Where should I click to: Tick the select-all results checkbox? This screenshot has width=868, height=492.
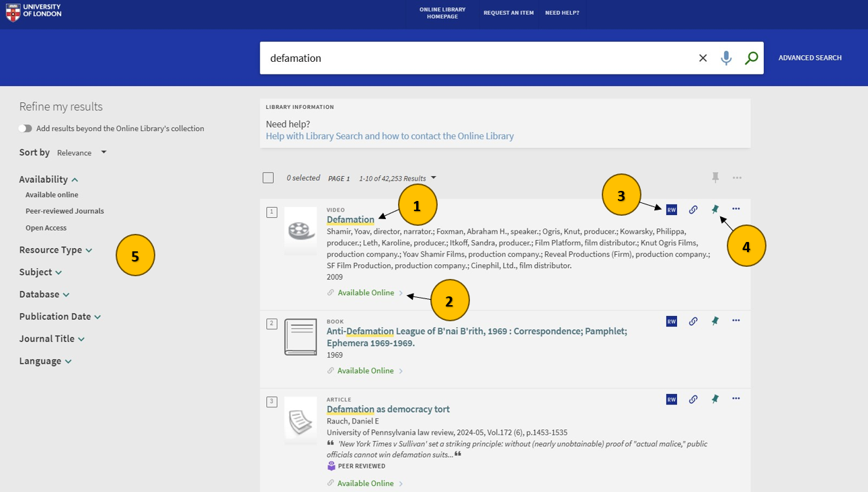tap(268, 178)
